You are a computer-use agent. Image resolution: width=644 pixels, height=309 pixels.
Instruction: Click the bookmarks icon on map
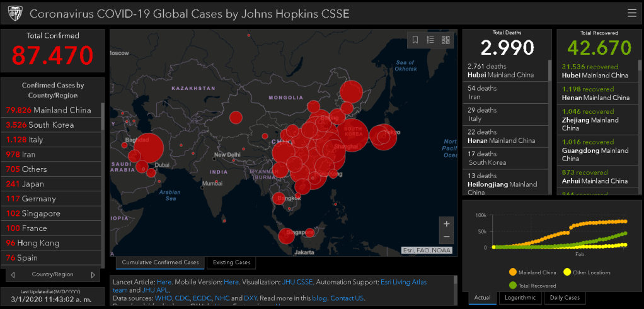415,40
